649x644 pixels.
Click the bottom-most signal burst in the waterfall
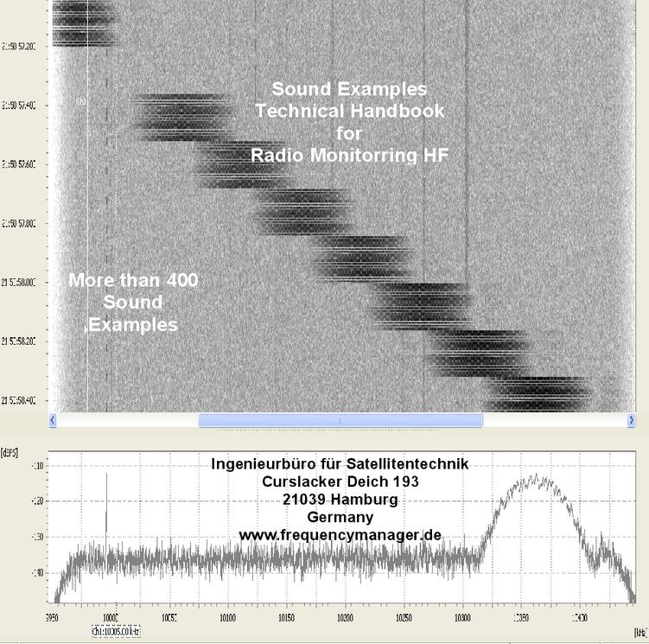click(538, 394)
